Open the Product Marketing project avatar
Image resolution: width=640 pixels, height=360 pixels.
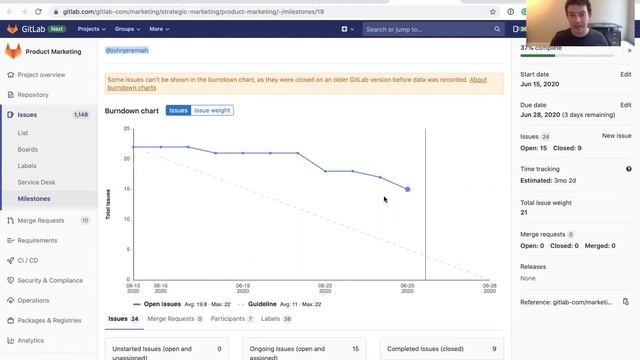coord(13,51)
